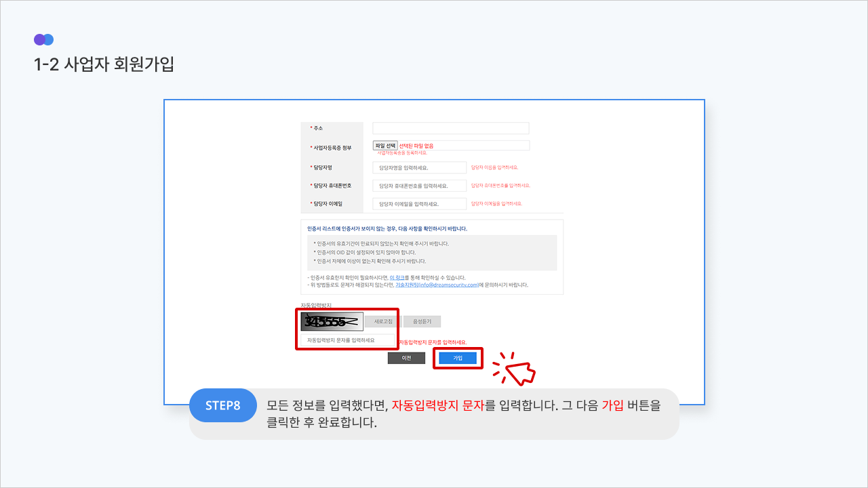Click the blue STEP8 badge
868x488 pixels.
[x=223, y=405]
